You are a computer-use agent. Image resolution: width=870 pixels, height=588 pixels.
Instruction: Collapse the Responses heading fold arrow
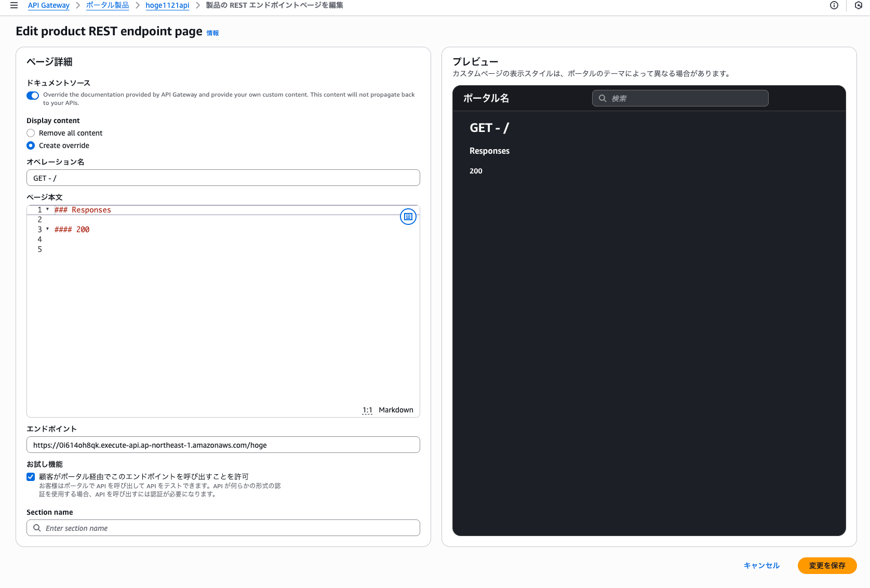[48, 209]
